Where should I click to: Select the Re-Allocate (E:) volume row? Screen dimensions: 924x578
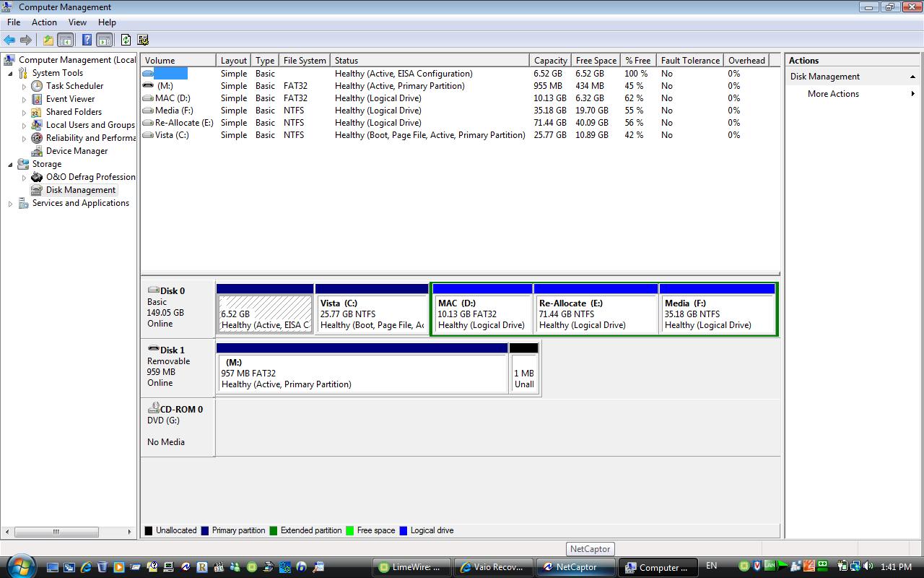[459, 123]
